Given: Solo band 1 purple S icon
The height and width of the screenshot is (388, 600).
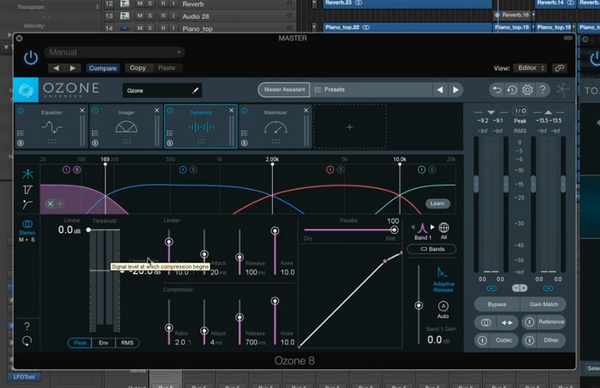Looking at the screenshot, I should [77, 170].
